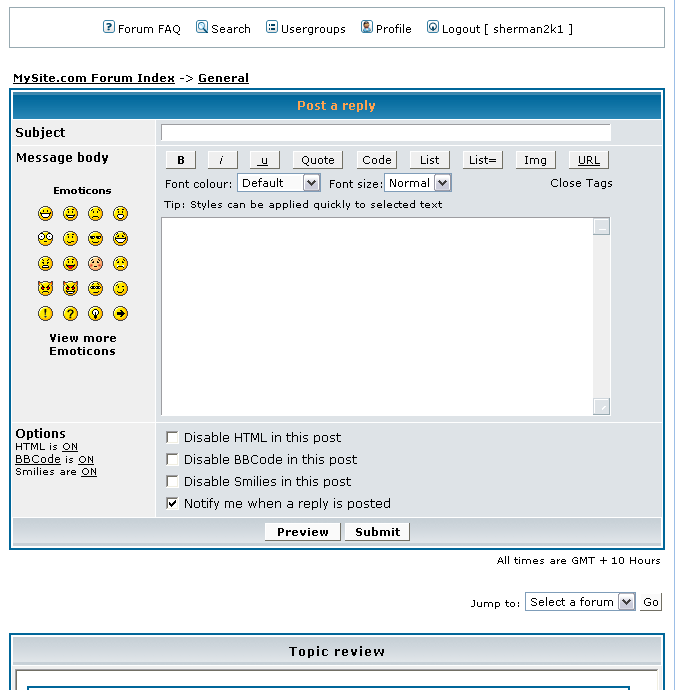
Task: Insert the cool sunglasses emoticon
Action: (95, 239)
